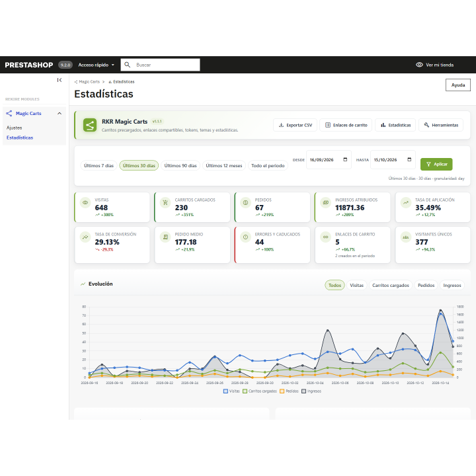476x476 pixels.
Task: Click the Carritos cargados cart icon
Action: [165, 202]
